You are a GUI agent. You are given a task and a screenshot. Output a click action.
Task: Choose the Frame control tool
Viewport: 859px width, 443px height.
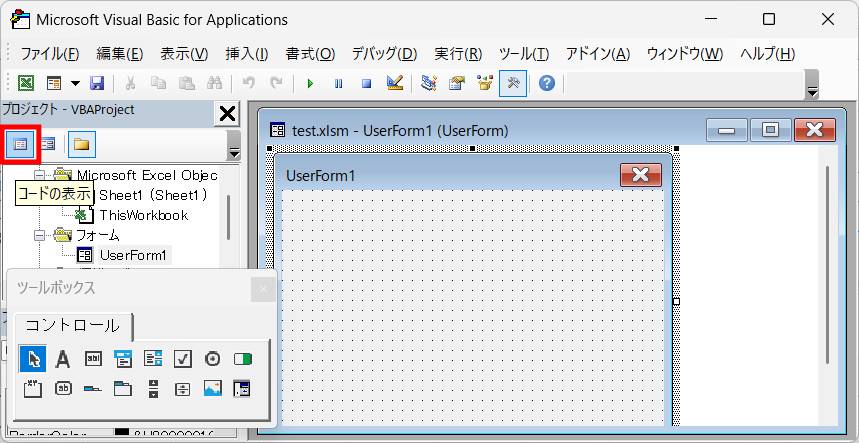point(33,388)
